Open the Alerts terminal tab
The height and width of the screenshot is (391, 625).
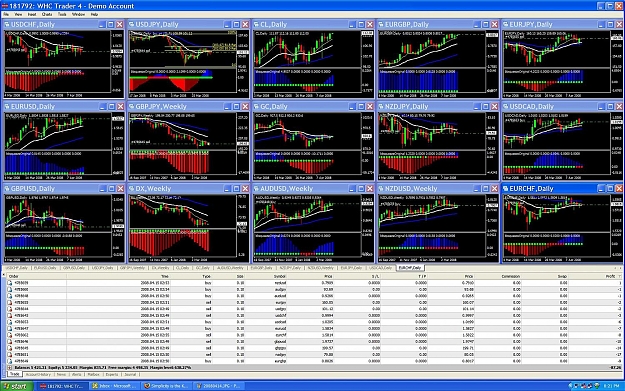pyautogui.click(x=76, y=374)
